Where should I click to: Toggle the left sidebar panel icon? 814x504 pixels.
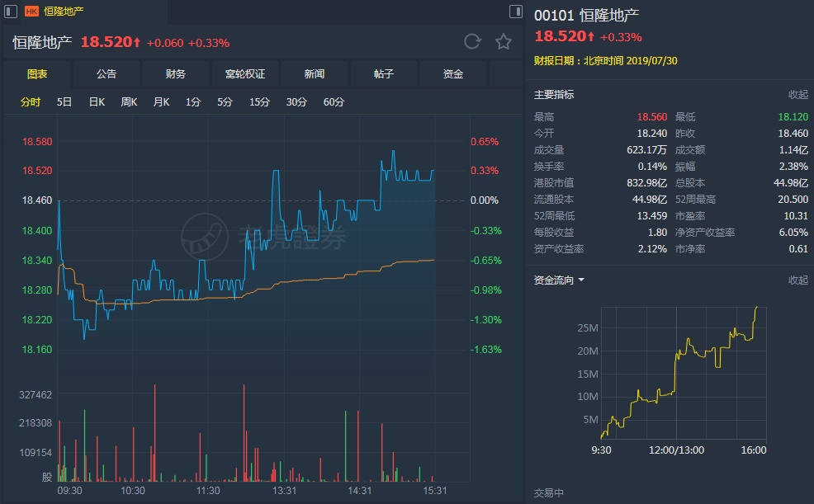pyautogui.click(x=11, y=11)
